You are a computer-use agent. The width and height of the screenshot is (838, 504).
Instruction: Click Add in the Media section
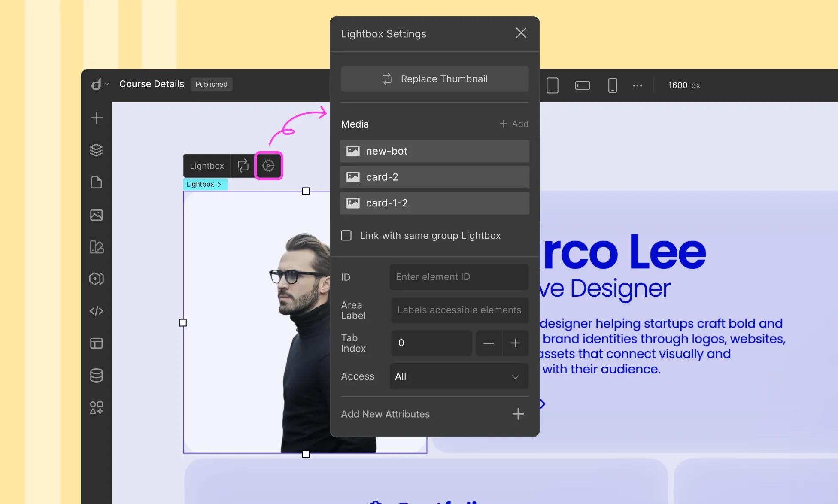coord(514,124)
